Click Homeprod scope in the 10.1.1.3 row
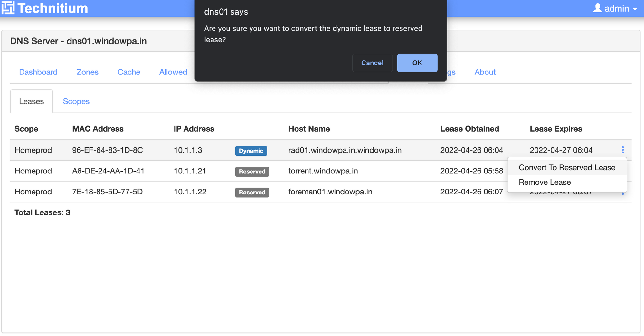The height and width of the screenshot is (336, 644). pos(33,150)
